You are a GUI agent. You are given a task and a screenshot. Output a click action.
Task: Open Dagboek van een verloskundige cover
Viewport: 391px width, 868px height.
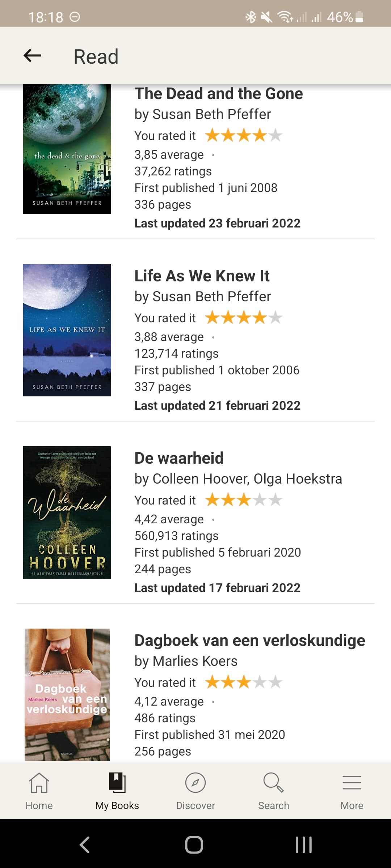pos(67,695)
